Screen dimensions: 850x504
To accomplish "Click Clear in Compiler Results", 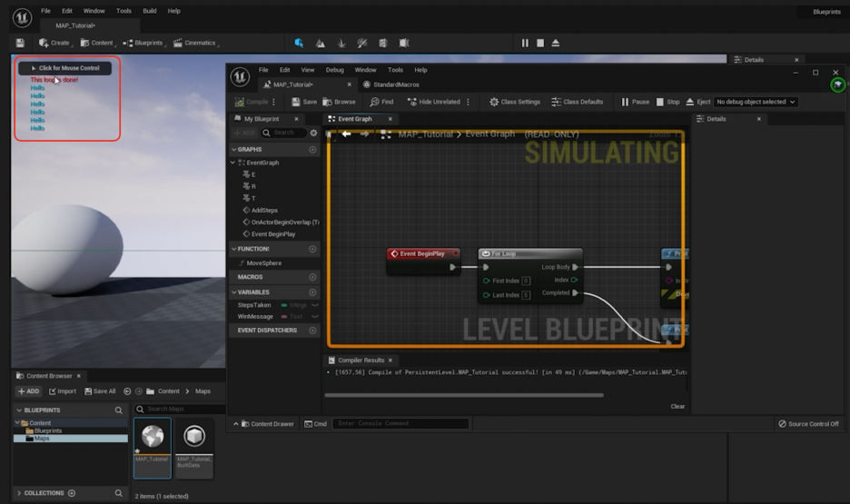I will pos(677,407).
